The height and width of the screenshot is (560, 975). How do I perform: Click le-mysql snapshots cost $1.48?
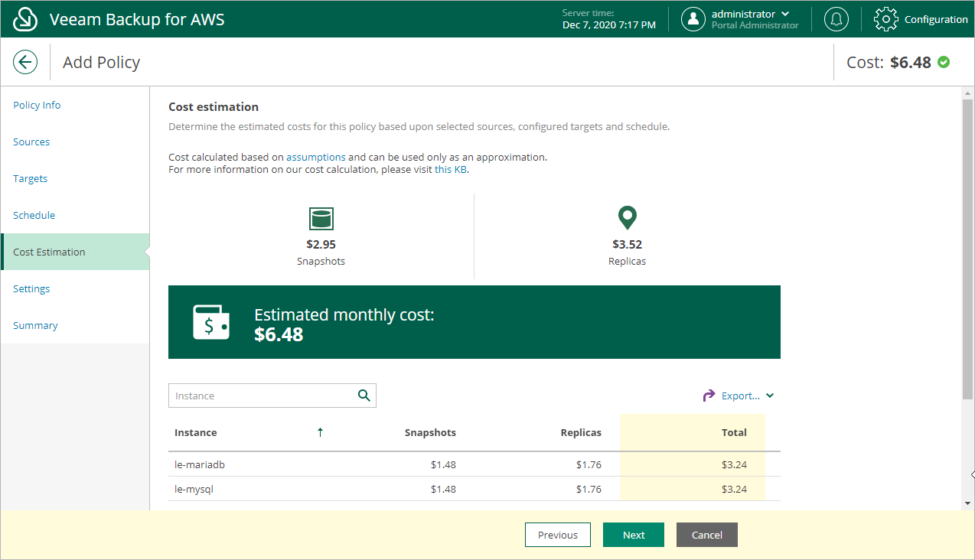tap(443, 489)
